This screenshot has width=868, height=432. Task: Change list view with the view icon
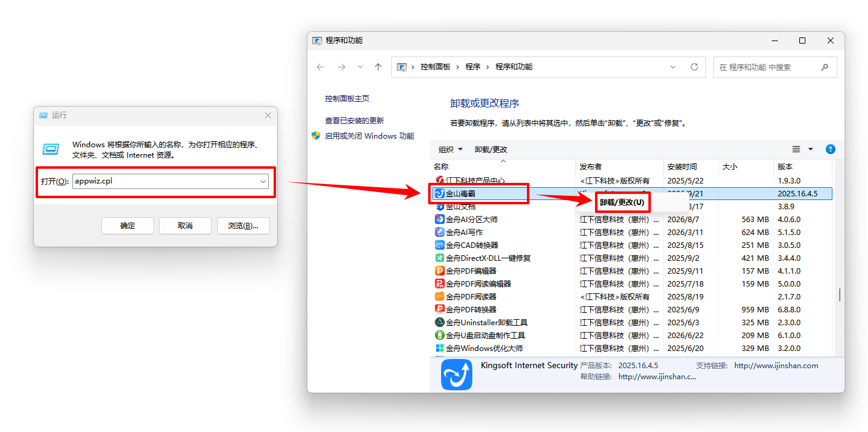point(796,149)
